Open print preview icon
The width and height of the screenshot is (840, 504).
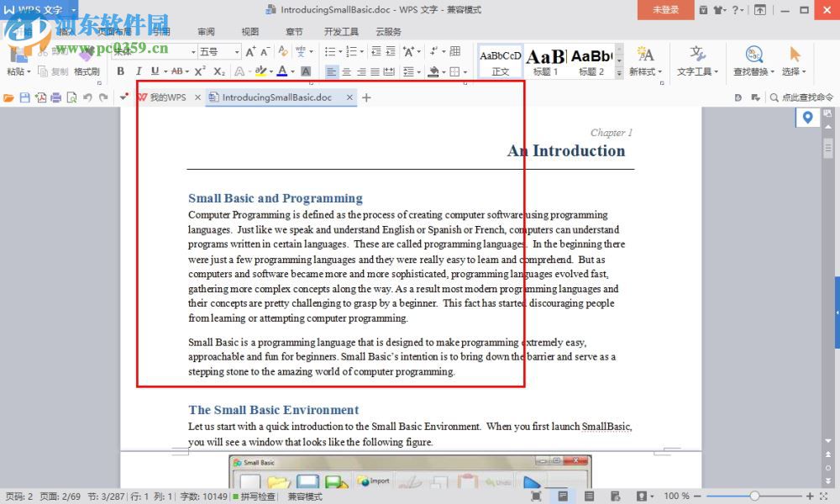tap(71, 97)
